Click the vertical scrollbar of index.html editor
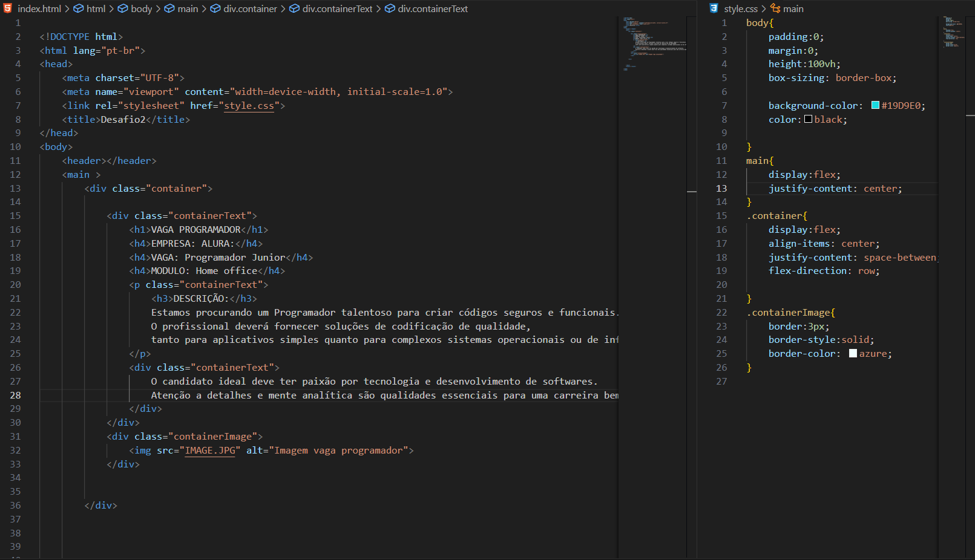 (692, 287)
